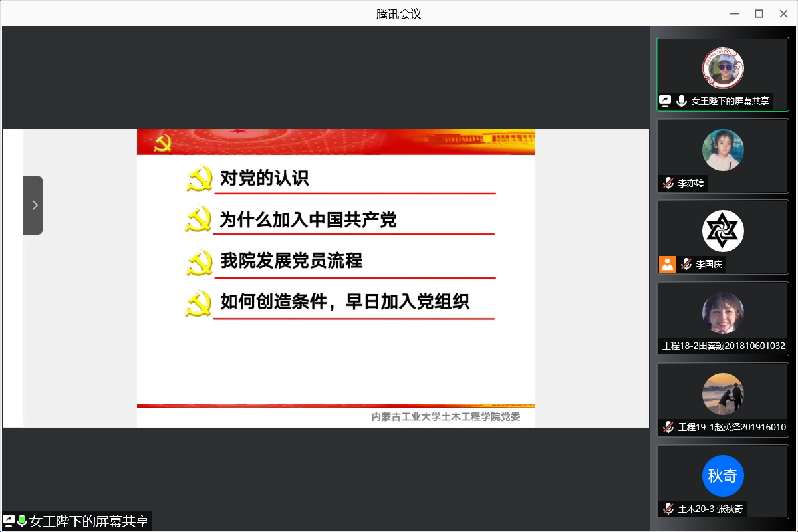
Task: Click the 女王陛下的屏幕共享 label at bottom left
Action: 89,521
